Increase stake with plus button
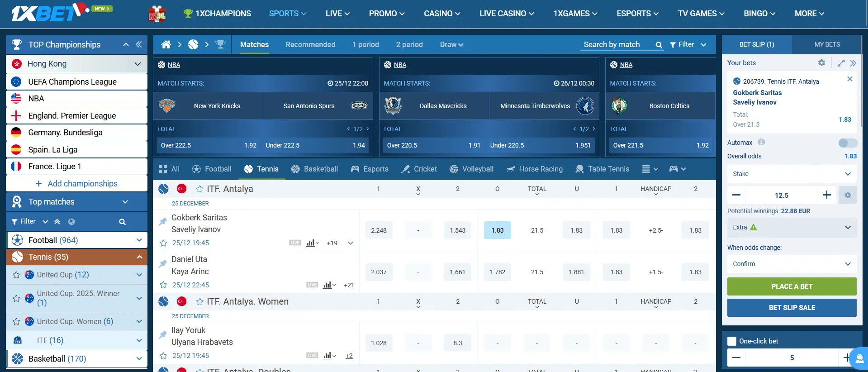This screenshot has height=372, width=868. 827,195
